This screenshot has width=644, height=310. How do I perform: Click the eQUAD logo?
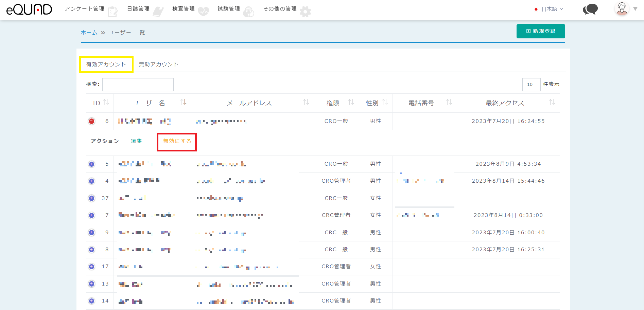(29, 10)
